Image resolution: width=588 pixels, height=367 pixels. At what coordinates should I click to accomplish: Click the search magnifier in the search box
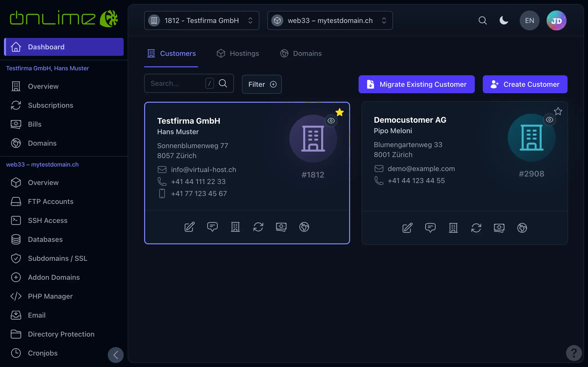(223, 83)
